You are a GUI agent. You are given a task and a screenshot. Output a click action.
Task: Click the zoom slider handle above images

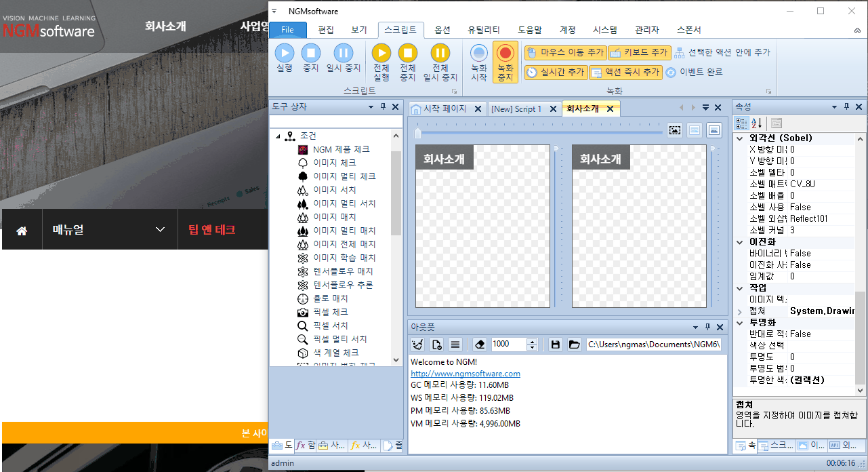[x=418, y=132]
